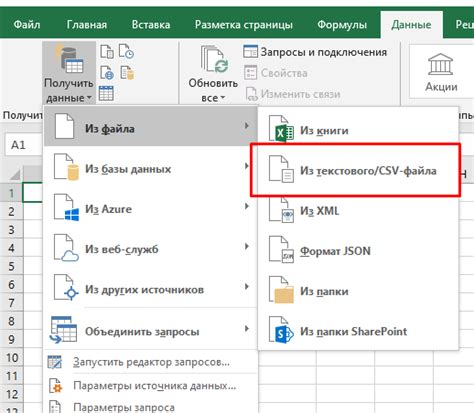Switch to the Формулы ribbon tab
This screenshot has height=413, width=474.
pyautogui.click(x=342, y=25)
